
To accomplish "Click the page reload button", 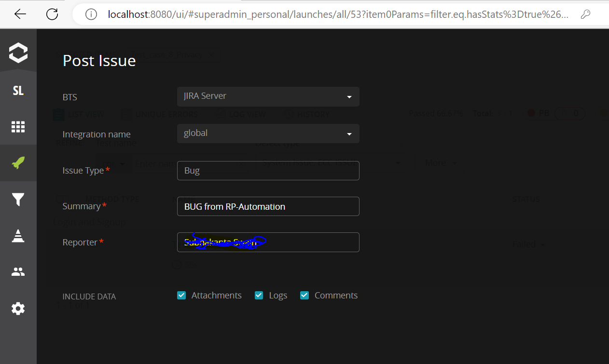I will (x=52, y=13).
